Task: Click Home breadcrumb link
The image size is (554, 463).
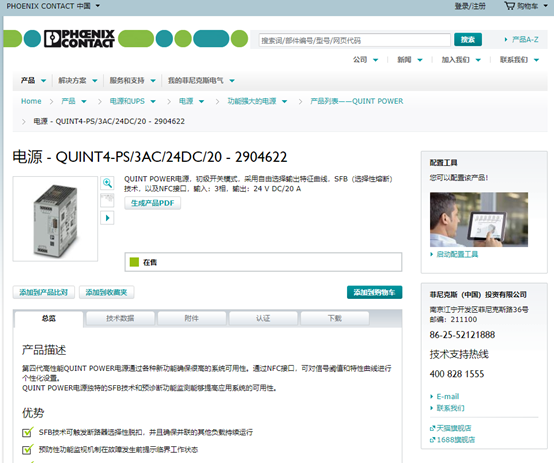Action: (31, 101)
